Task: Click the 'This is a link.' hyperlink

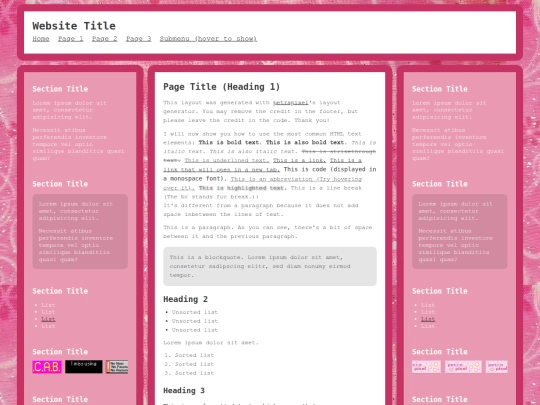Action: coord(299,160)
